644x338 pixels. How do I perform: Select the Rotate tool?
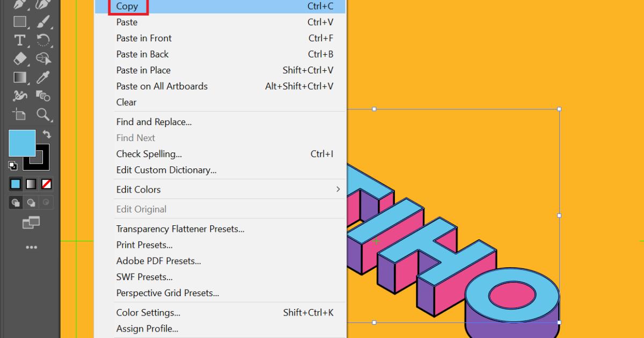[43, 40]
